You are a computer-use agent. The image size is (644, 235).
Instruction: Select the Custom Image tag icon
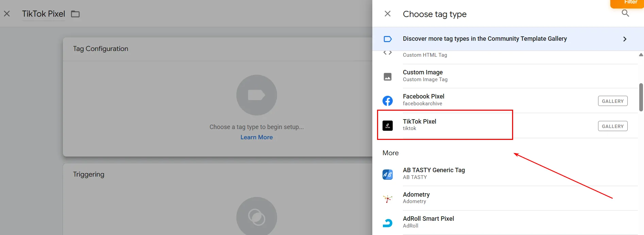coord(388,77)
